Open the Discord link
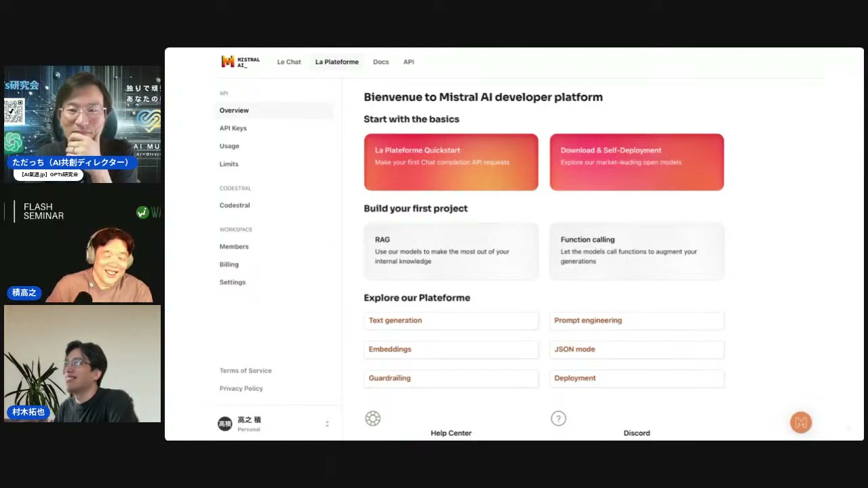This screenshot has height=488, width=868. pos(637,433)
